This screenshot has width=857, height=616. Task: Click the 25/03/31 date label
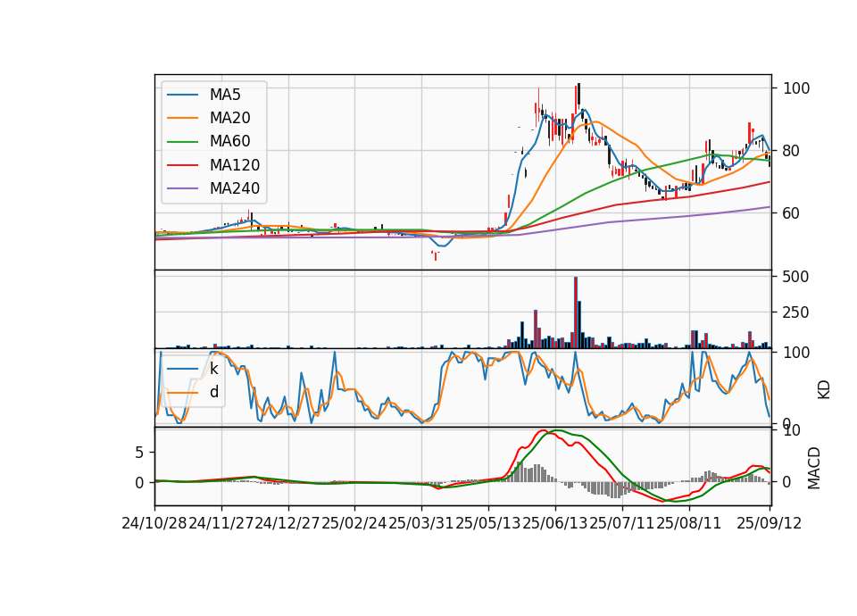(421, 523)
